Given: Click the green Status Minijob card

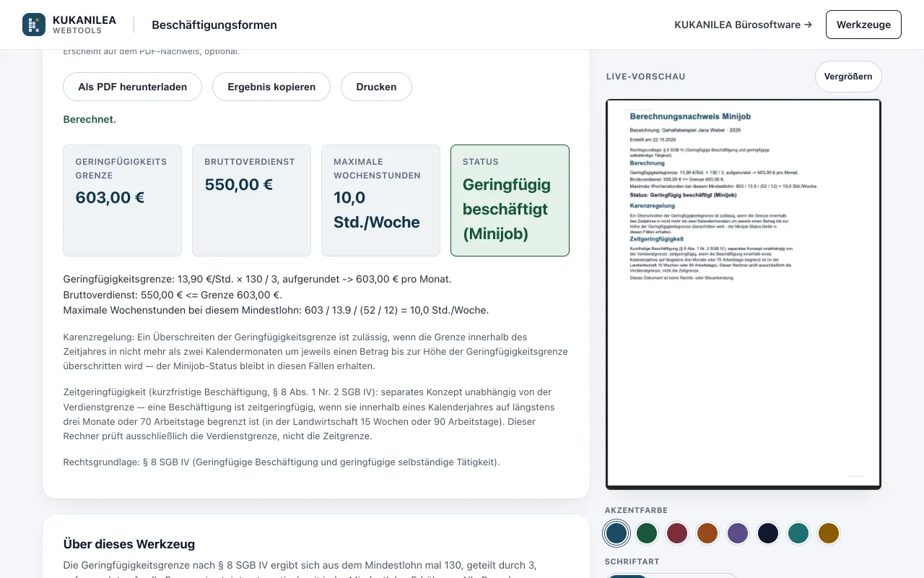Looking at the screenshot, I should (x=510, y=200).
